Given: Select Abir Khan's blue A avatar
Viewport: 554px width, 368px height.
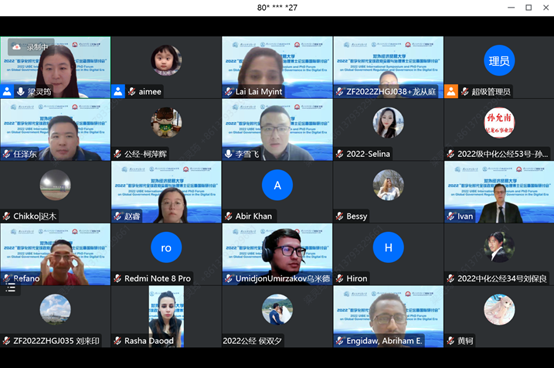Looking at the screenshot, I should pyautogui.click(x=277, y=185).
